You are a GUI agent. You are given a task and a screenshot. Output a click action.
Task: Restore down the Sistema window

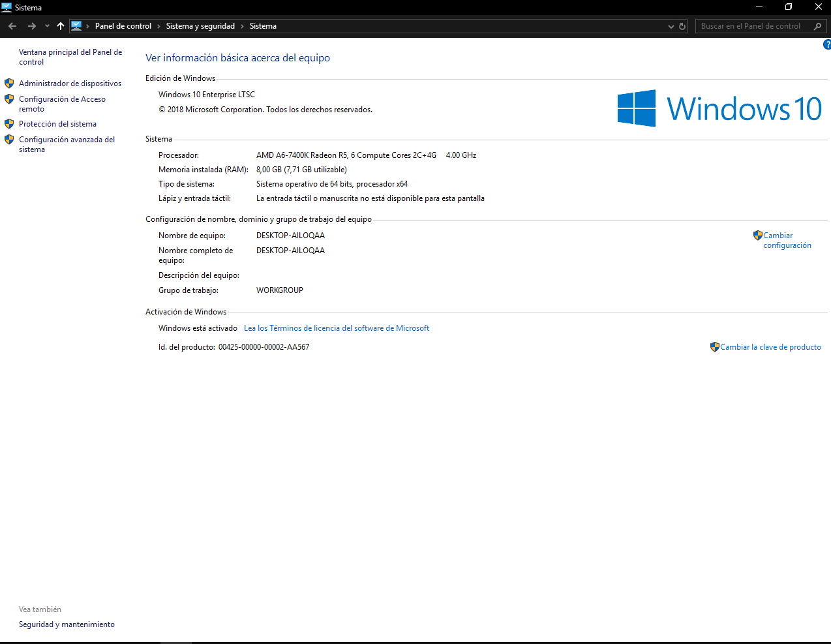coord(789,7)
